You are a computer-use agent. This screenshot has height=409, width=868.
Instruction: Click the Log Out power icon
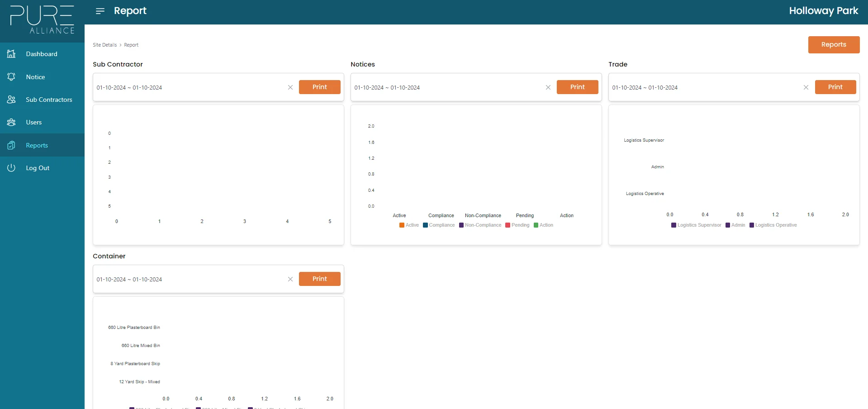(x=12, y=168)
